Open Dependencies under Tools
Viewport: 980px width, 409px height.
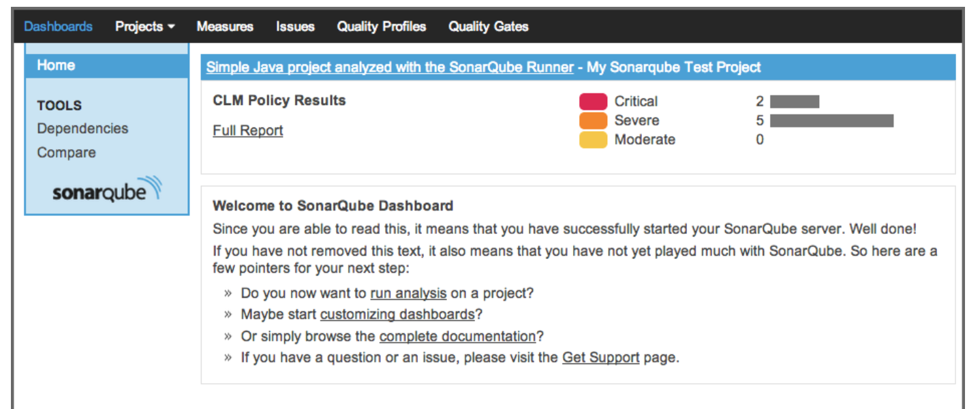click(x=82, y=129)
